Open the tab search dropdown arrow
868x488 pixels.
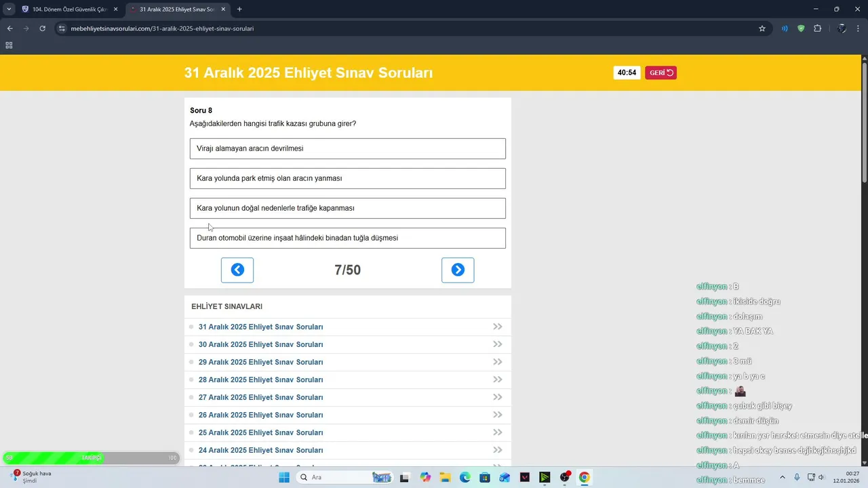pyautogui.click(x=9, y=9)
